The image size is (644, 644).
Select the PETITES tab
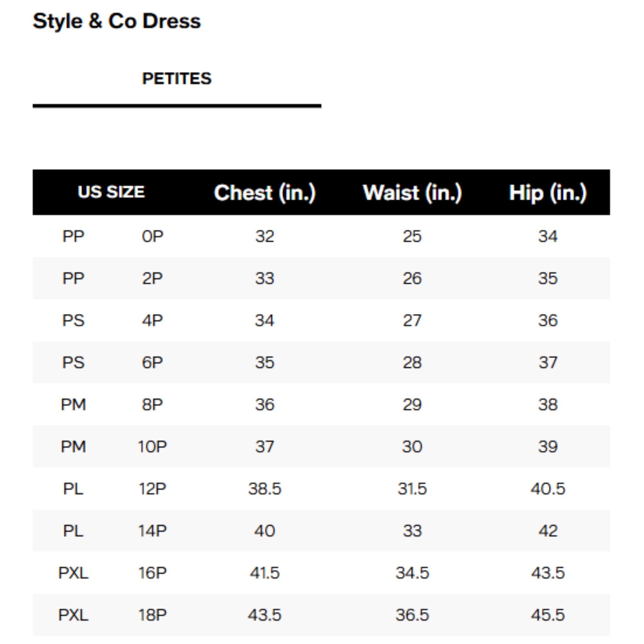click(x=177, y=79)
